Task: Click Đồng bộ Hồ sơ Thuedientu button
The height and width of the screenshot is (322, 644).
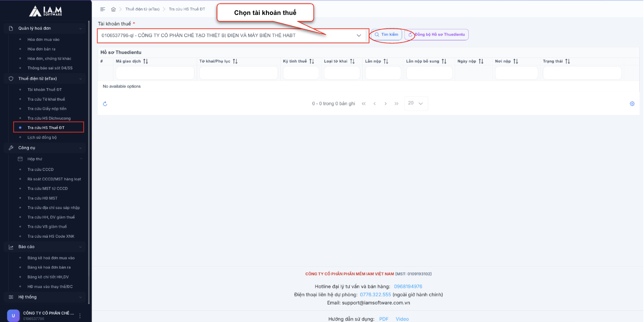Action: point(436,35)
